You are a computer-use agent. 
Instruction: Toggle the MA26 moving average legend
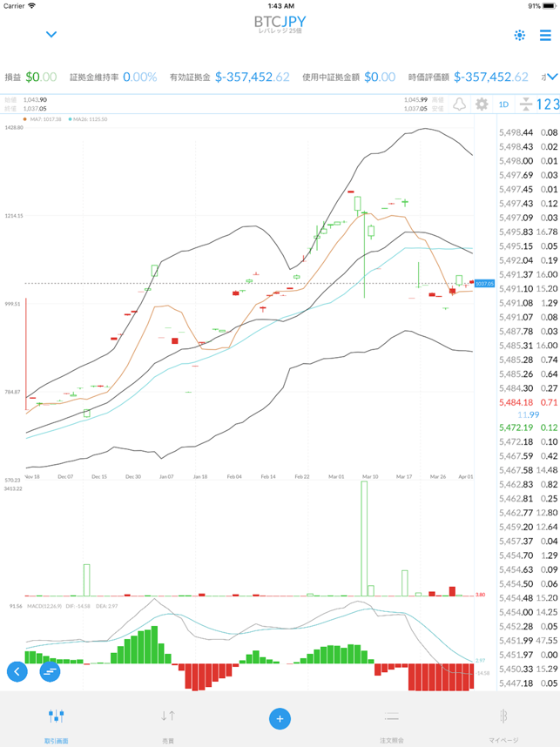click(x=88, y=119)
